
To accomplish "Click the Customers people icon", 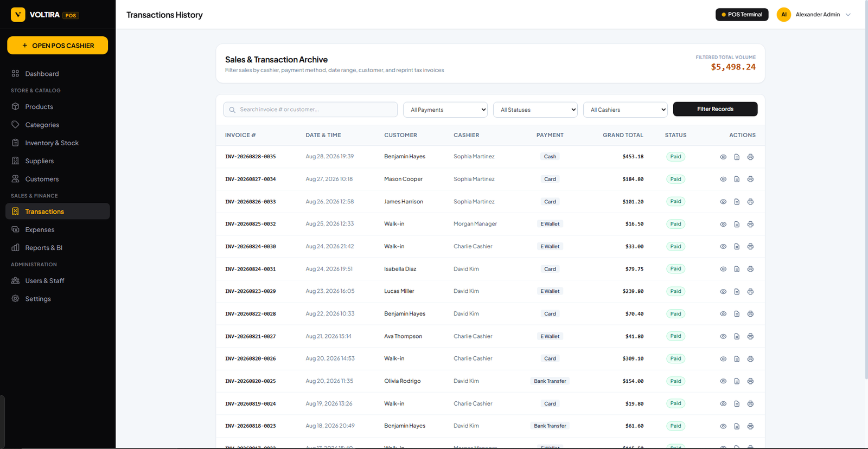I will (15, 179).
